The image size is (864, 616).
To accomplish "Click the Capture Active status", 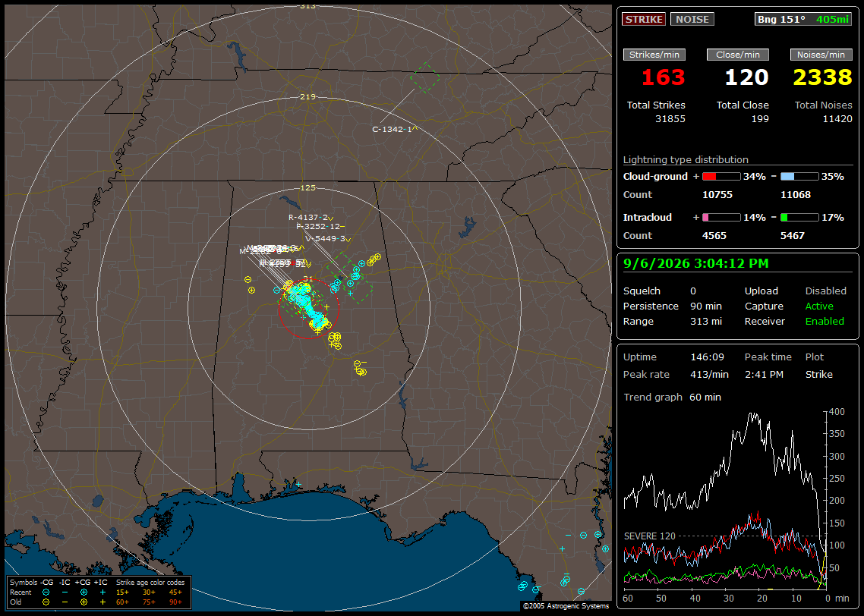I will [789, 306].
